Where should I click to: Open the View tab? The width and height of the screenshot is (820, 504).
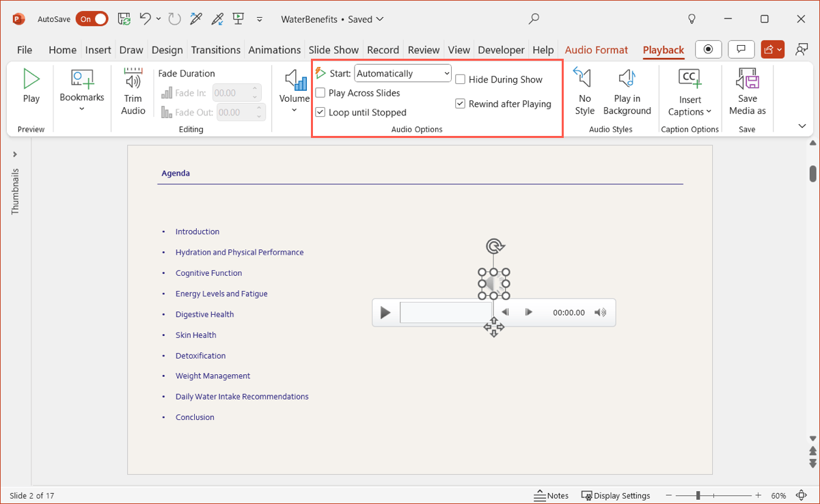pos(459,50)
